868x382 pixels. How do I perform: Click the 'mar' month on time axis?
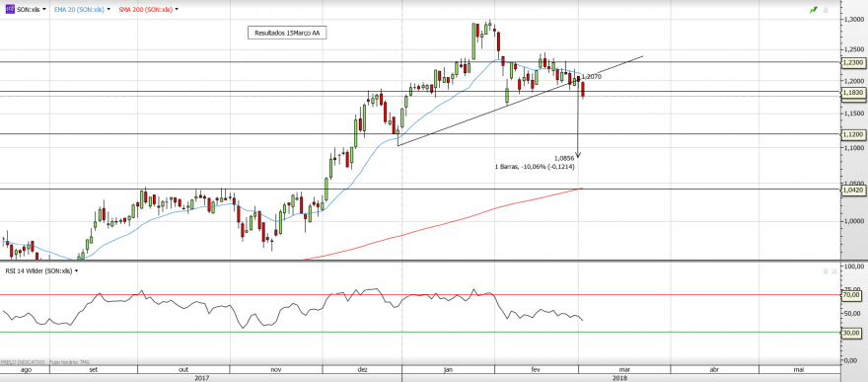(624, 369)
